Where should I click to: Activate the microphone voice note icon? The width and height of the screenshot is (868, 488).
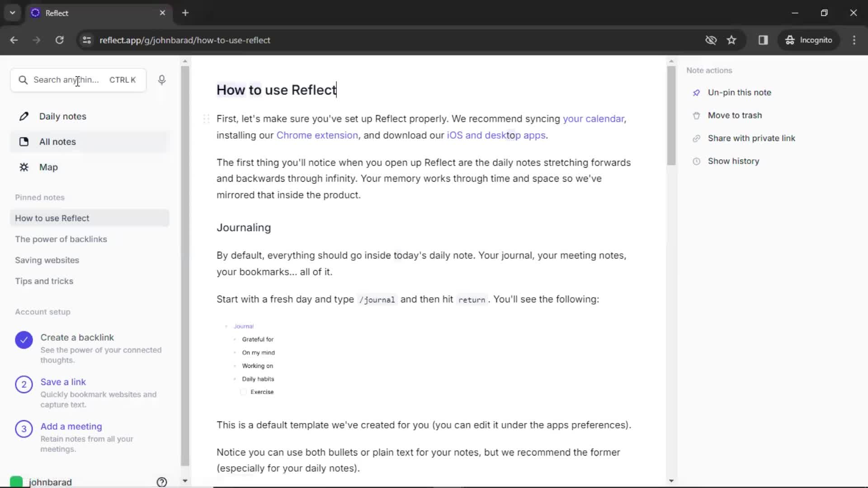(x=162, y=80)
